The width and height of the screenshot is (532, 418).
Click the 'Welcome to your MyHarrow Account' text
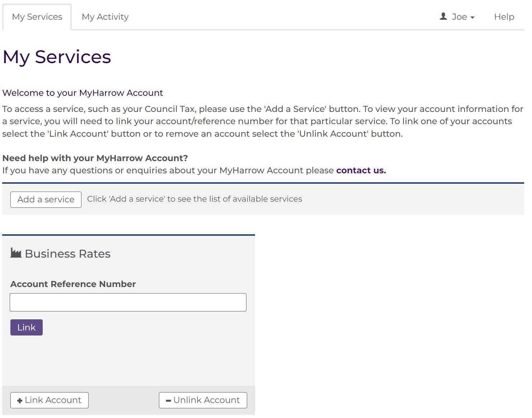point(83,93)
